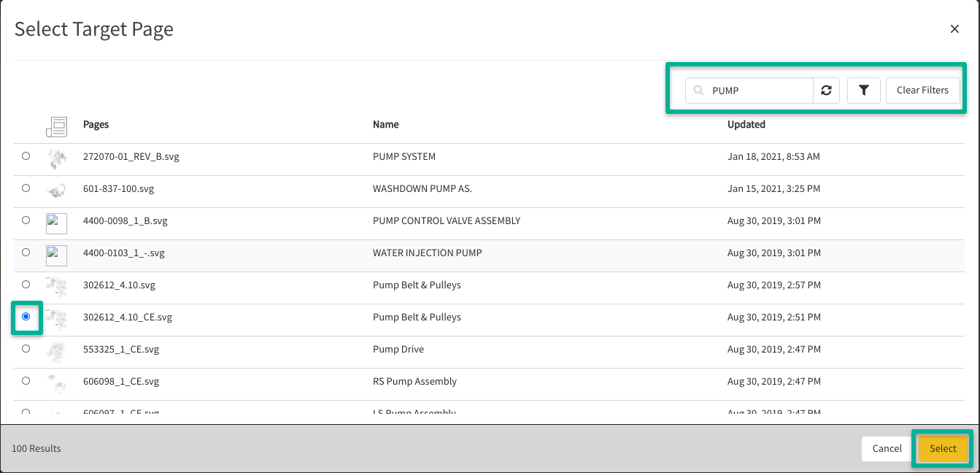Viewport: 980px width, 473px height.
Task: Click thumbnail for 553325_1_CE.svg
Action: coord(56,351)
